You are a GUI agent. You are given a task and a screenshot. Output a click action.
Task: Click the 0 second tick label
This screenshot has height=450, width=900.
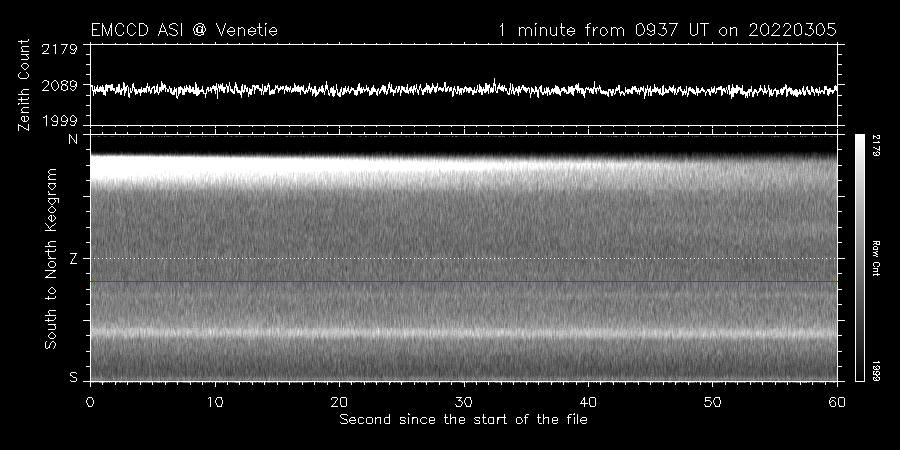click(x=90, y=401)
